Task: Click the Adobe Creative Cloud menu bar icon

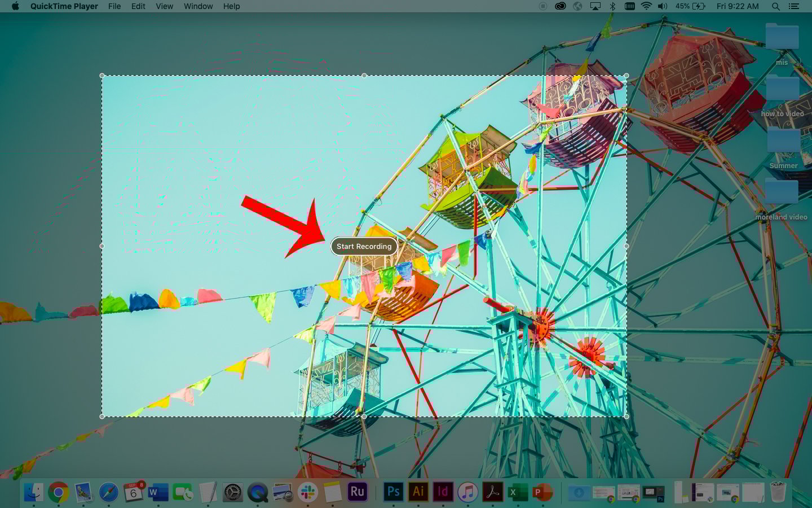Action: coord(560,6)
